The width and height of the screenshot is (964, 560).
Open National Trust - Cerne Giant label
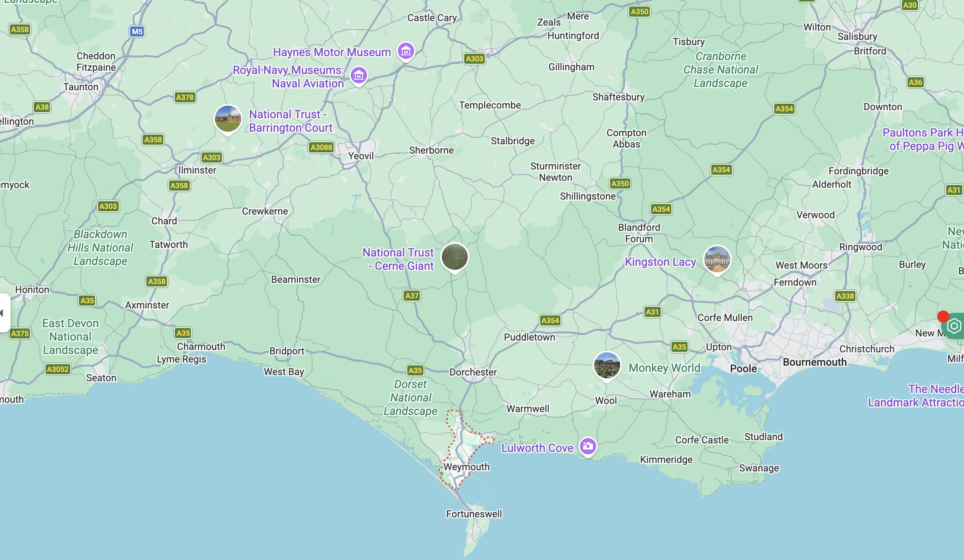tap(398, 259)
